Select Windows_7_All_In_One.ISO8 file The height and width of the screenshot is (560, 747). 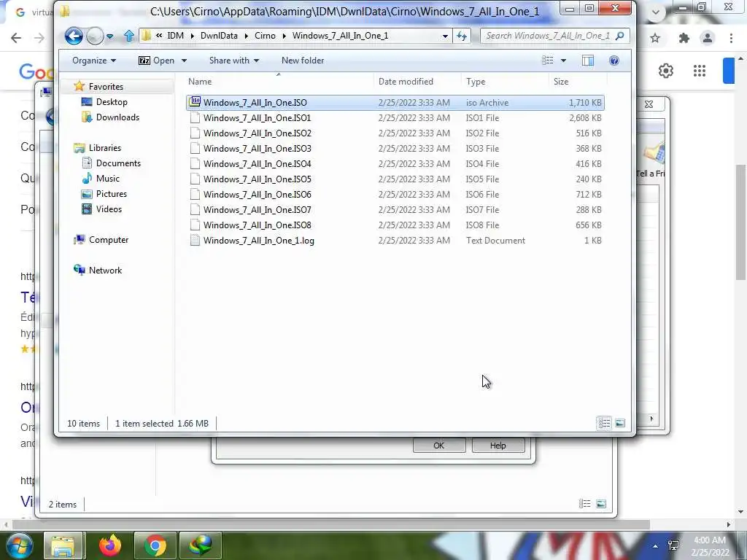point(395,225)
